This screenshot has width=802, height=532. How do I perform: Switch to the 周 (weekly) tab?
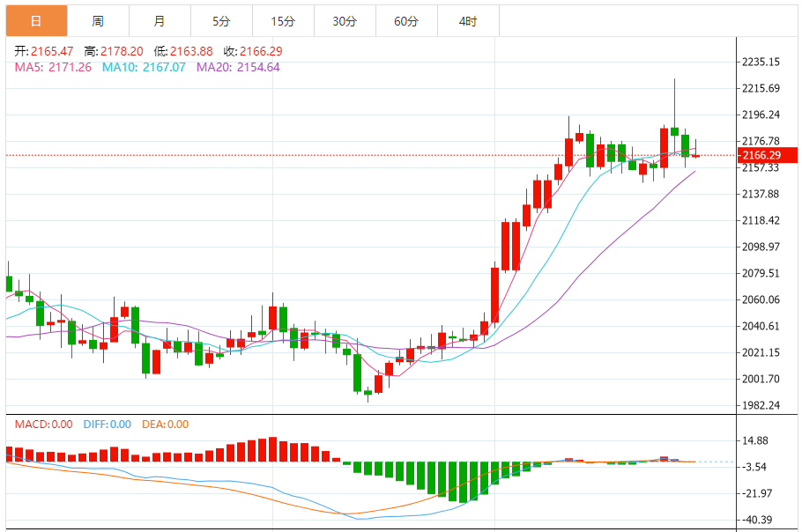click(98, 21)
